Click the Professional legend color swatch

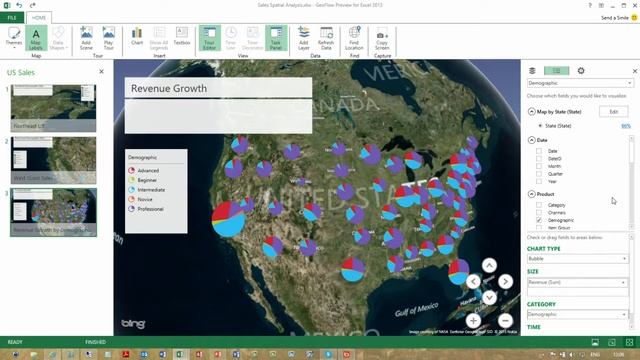click(x=131, y=209)
